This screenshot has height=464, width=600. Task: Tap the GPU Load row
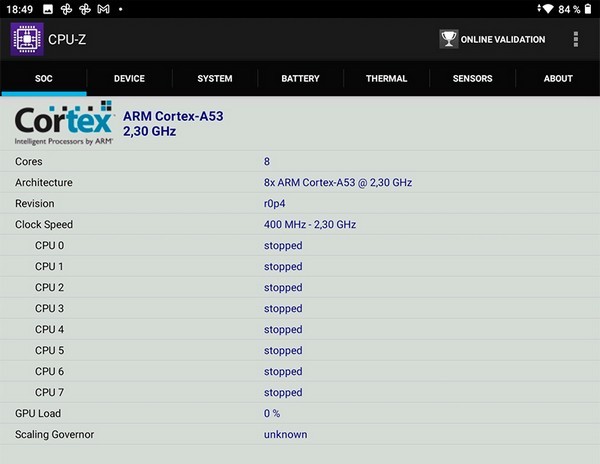[300, 414]
